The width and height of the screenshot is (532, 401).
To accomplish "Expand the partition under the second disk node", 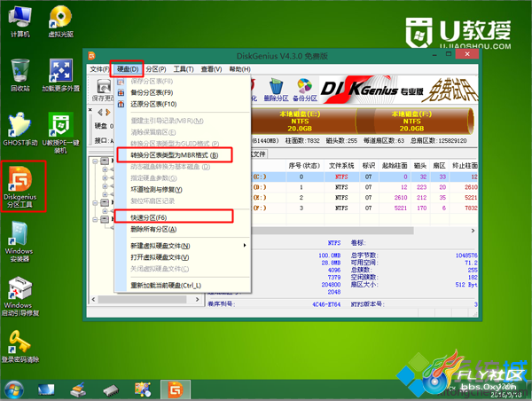I will click(x=106, y=211).
